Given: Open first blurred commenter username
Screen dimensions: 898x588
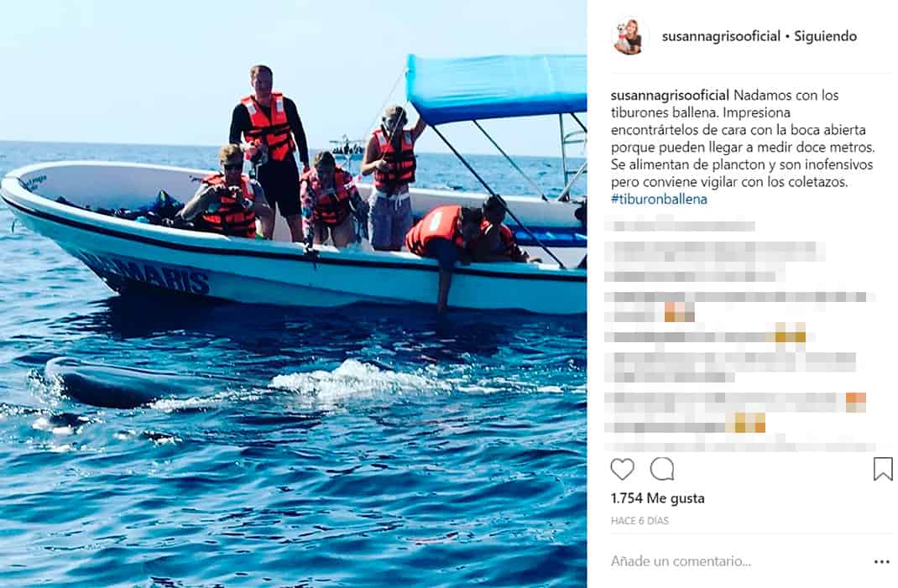Looking at the screenshot, I should coord(681,225).
